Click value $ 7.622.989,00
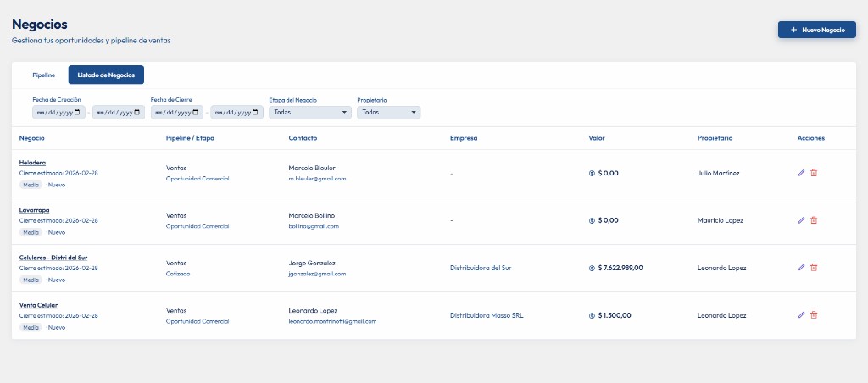This screenshot has width=868, height=383. click(620, 268)
